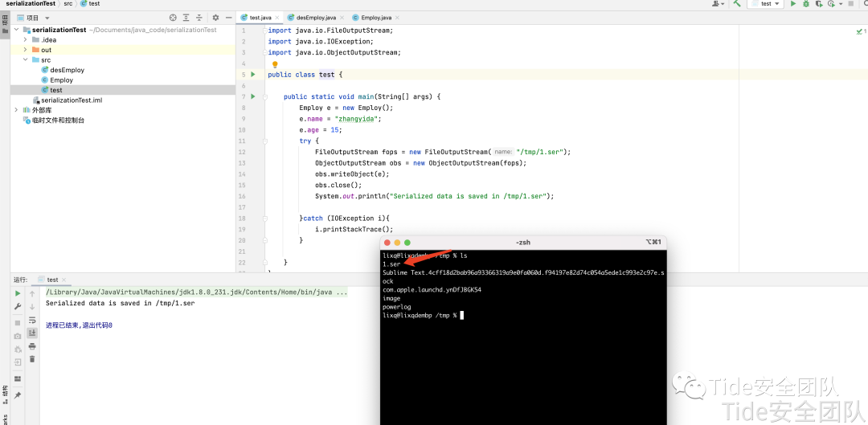Click the test breadcrumb in the navigation bar
This screenshot has width=868, height=425.
coord(90,3)
